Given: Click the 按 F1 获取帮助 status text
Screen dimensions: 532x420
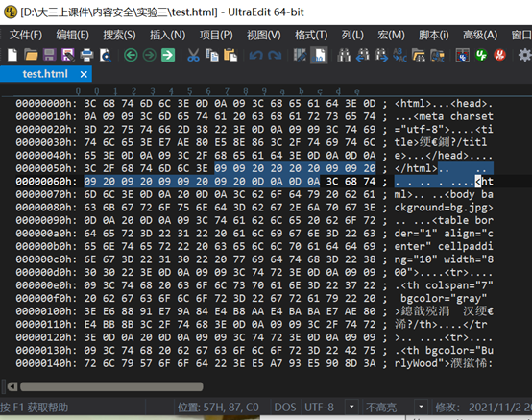Looking at the screenshot, I should (35, 408).
